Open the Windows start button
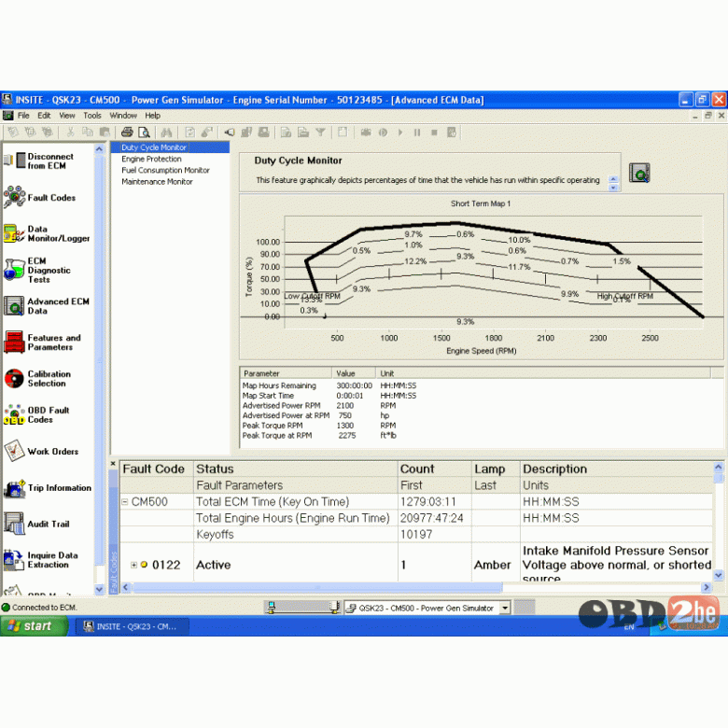The image size is (728, 728). [34, 626]
